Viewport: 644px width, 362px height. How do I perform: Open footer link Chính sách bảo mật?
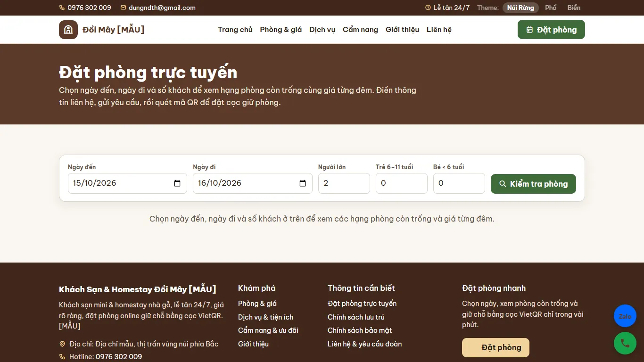[360, 330]
